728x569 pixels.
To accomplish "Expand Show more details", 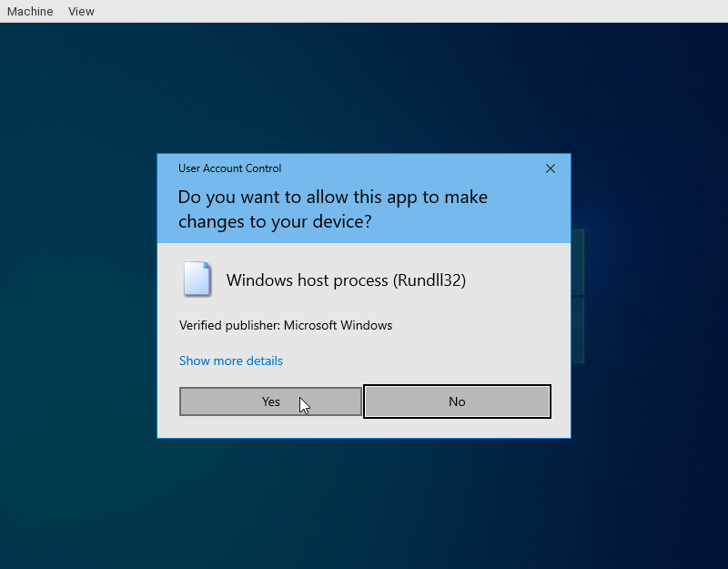I will pyautogui.click(x=231, y=361).
